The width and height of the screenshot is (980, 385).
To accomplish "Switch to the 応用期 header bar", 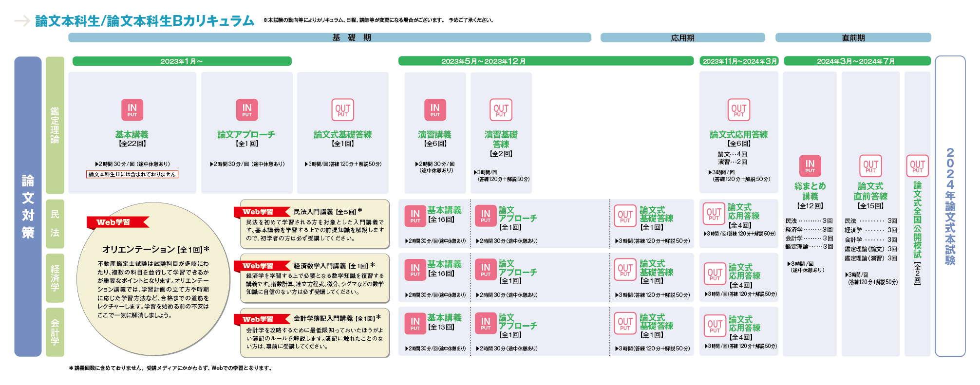I will pyautogui.click(x=682, y=37).
